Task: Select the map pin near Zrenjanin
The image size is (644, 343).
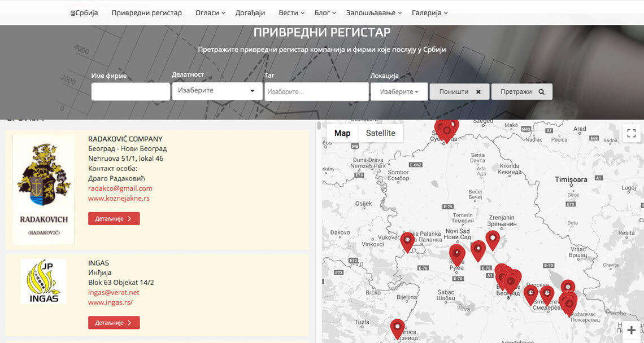Action: pyautogui.click(x=493, y=240)
